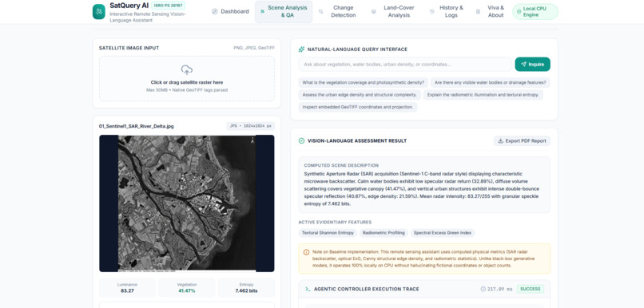Screen dimensions: 644x308
Task: Click the SatQuery AI logo icon
Action: [98, 11]
